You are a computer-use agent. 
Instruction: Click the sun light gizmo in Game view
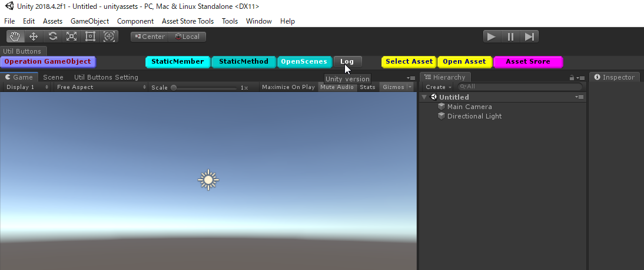(x=208, y=180)
